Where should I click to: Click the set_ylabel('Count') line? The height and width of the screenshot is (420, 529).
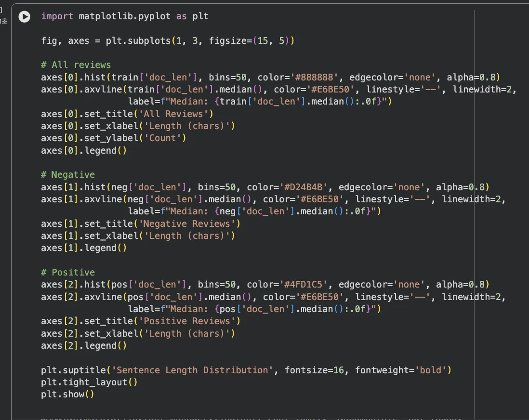coord(113,138)
